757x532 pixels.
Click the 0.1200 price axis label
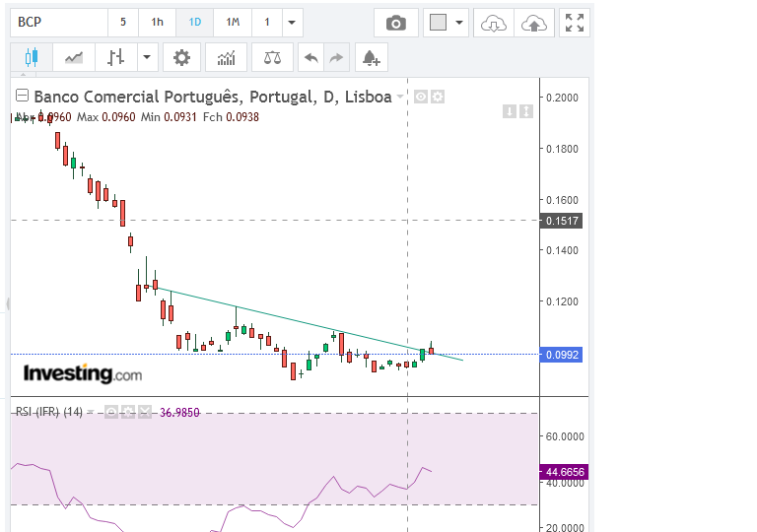(562, 301)
